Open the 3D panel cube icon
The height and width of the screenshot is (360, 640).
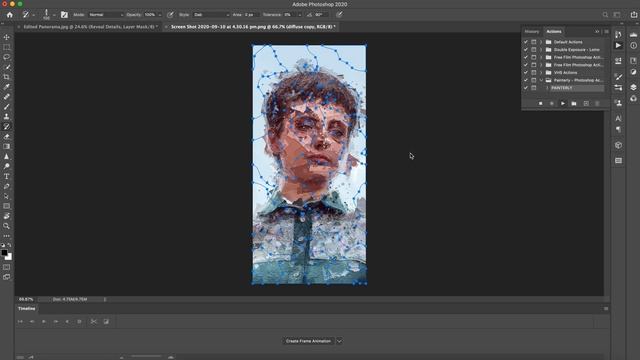(618, 145)
